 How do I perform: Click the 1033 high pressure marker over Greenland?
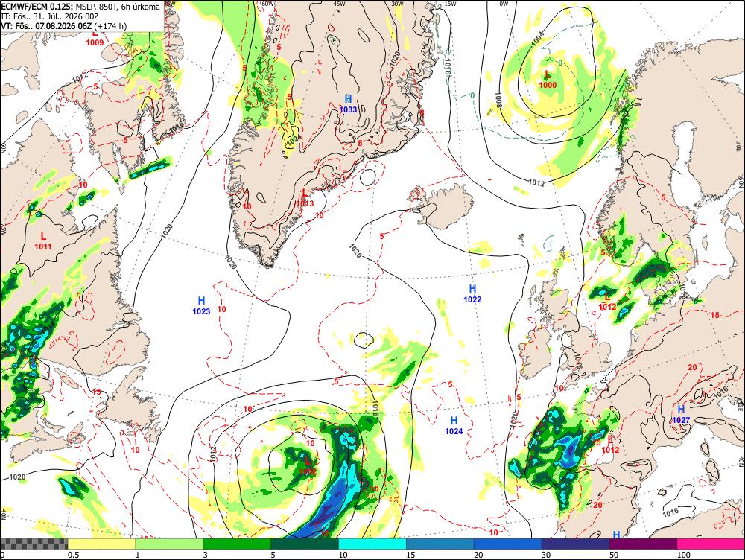point(348,104)
